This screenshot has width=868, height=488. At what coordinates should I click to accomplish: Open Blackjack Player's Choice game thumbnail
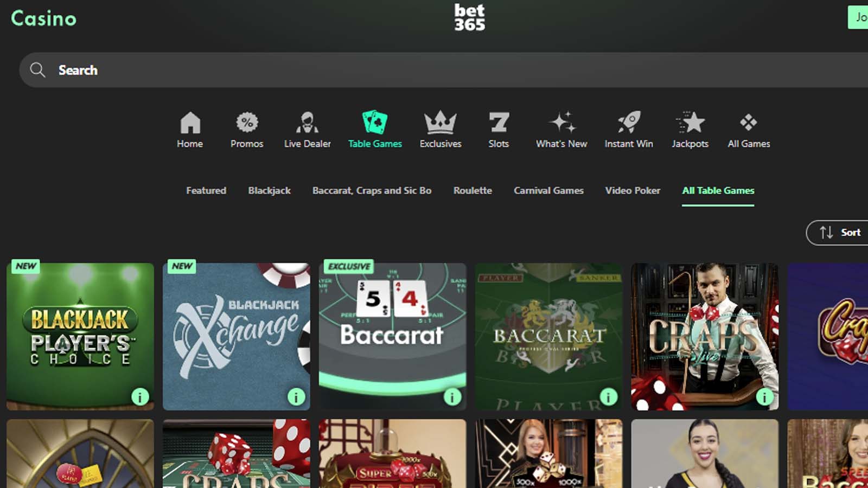(x=80, y=336)
